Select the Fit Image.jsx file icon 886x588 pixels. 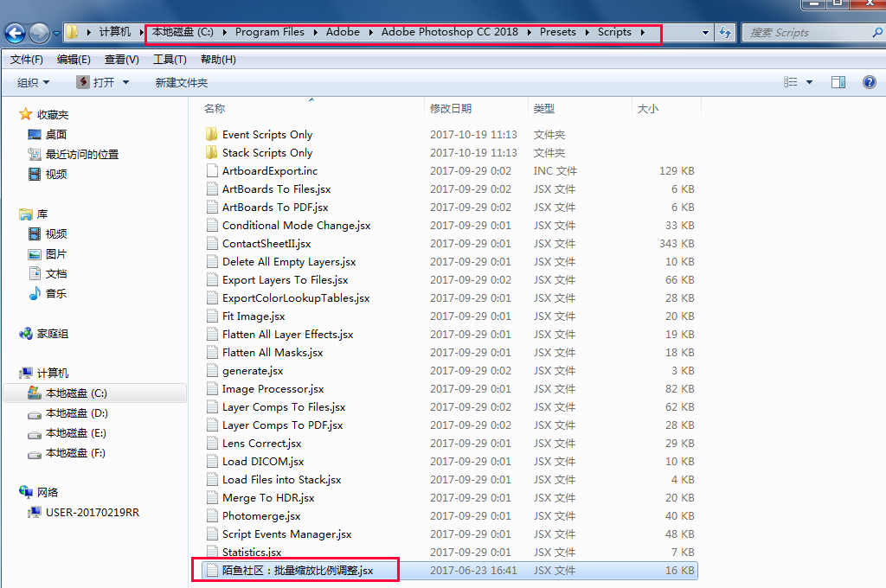click(212, 316)
